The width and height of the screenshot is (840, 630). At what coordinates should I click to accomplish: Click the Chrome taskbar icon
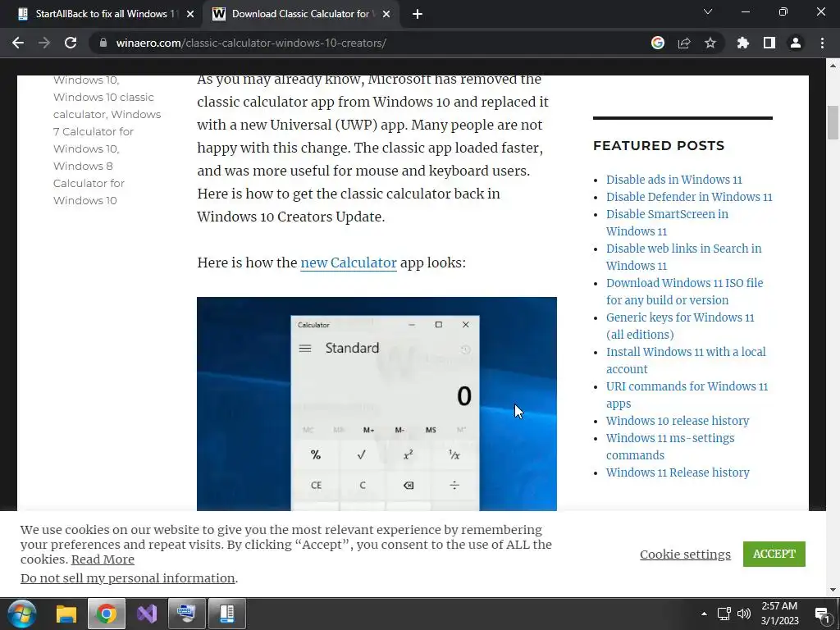(x=106, y=614)
